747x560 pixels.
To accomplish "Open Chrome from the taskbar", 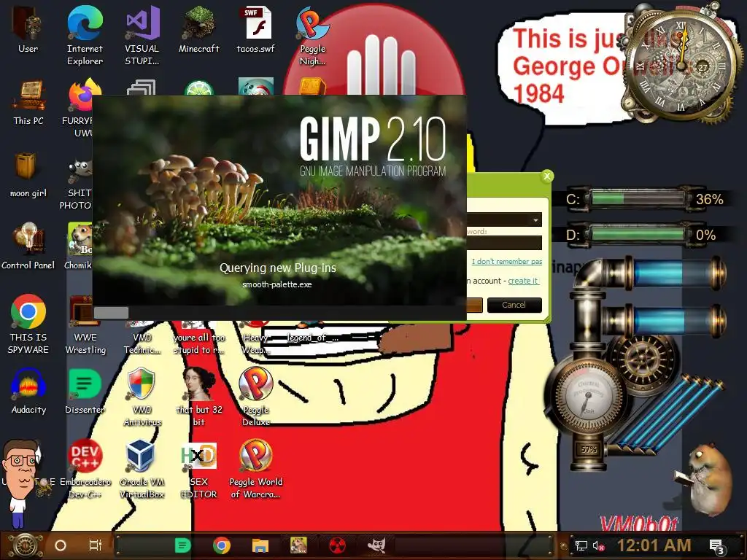I will tap(222, 545).
